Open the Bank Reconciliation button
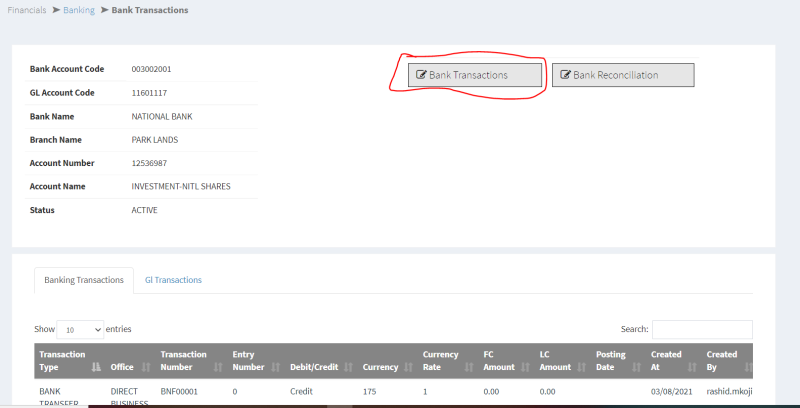Viewport: 800px width, 408px height. pos(622,75)
